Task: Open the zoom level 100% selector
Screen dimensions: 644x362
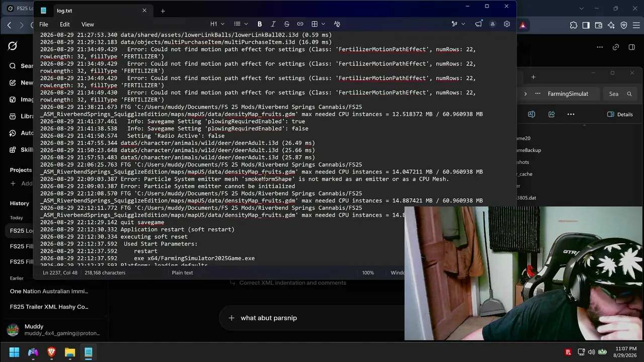Action: 368,273
